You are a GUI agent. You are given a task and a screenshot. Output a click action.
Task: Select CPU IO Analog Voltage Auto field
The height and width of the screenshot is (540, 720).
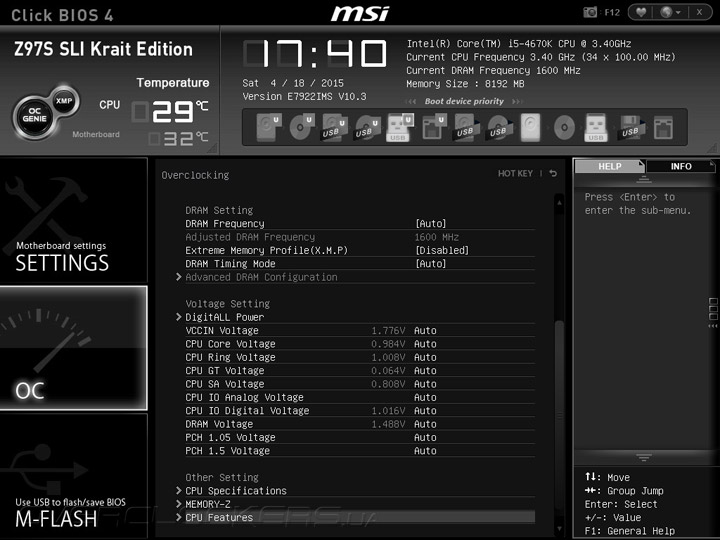tap(425, 397)
